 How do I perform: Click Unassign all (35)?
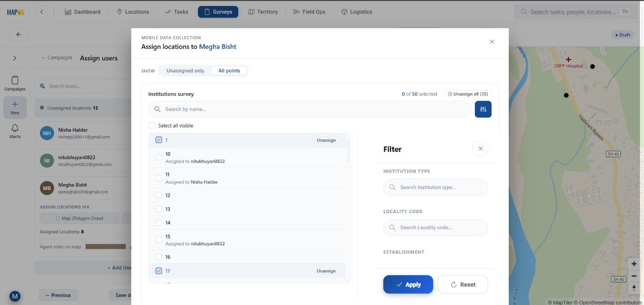[468, 94]
